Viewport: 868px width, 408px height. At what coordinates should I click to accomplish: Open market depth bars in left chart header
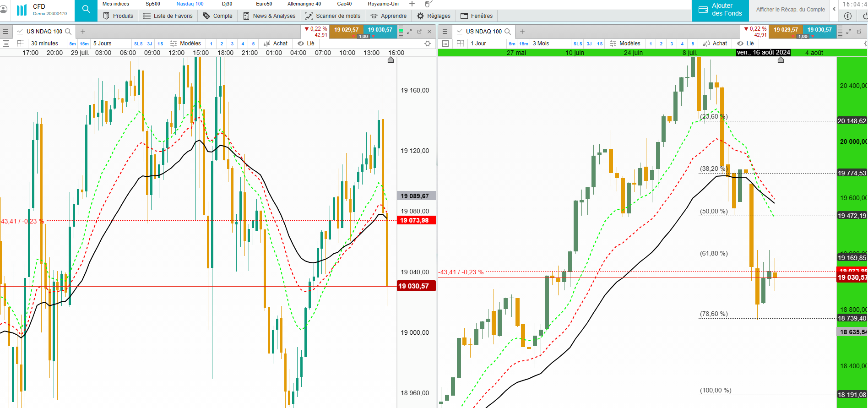point(401,32)
